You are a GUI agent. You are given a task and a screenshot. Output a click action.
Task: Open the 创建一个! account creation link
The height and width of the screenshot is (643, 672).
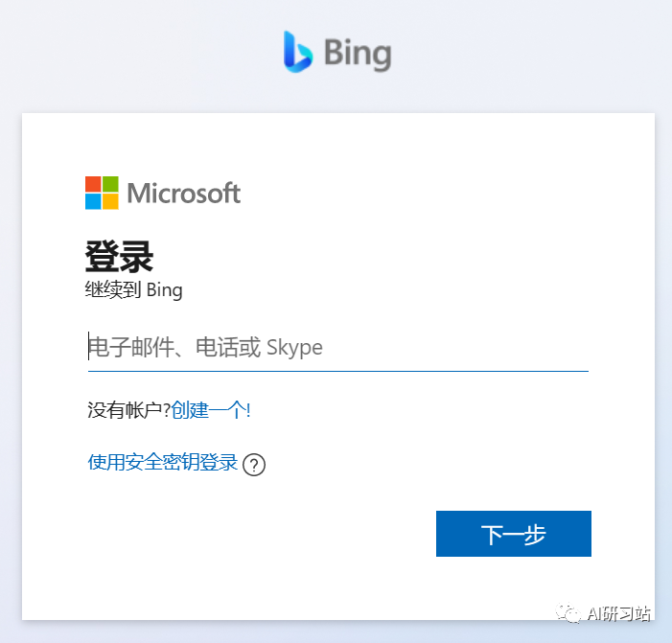pos(211,410)
